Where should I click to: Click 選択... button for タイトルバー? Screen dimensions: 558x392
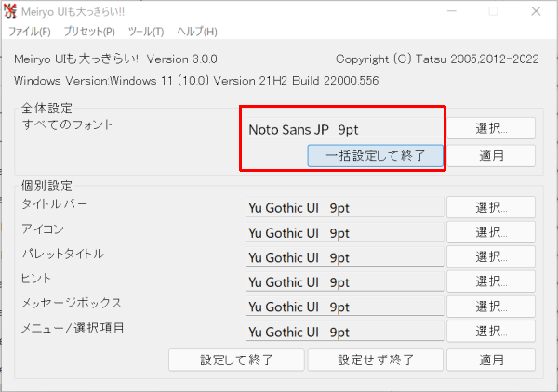[491, 207]
